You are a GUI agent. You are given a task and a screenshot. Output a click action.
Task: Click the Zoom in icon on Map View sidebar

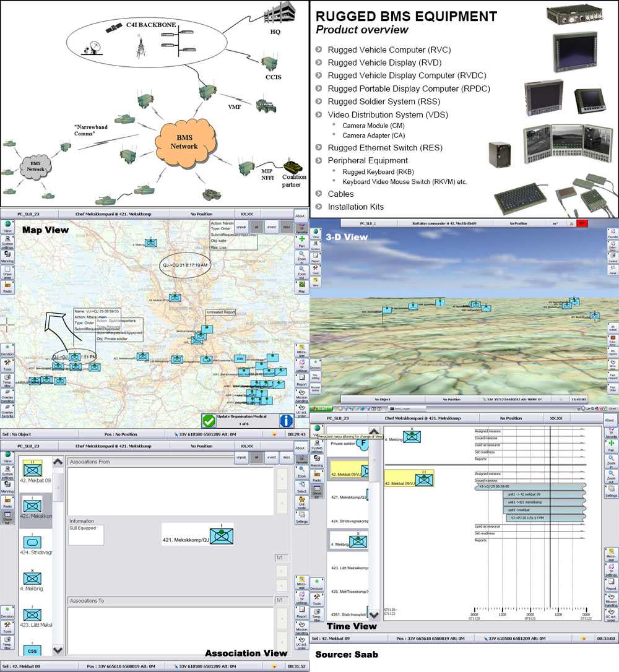303,258
